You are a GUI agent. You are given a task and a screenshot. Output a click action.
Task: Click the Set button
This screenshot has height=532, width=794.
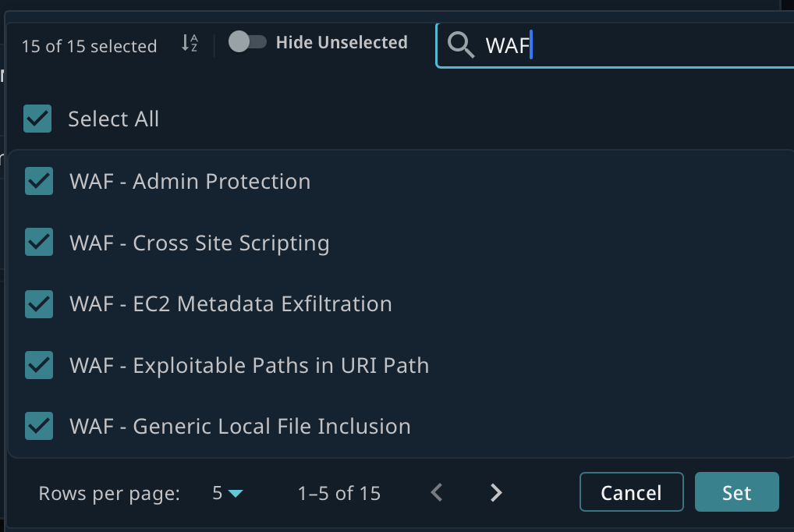736,492
